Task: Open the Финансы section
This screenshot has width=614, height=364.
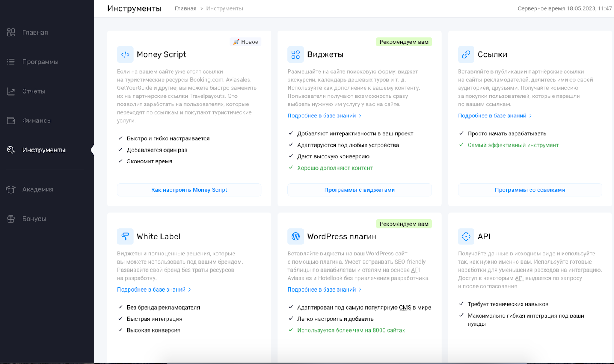Action: click(x=37, y=120)
